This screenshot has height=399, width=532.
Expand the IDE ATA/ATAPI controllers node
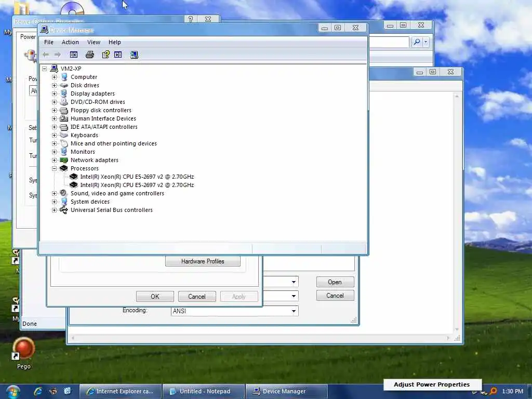click(x=54, y=127)
